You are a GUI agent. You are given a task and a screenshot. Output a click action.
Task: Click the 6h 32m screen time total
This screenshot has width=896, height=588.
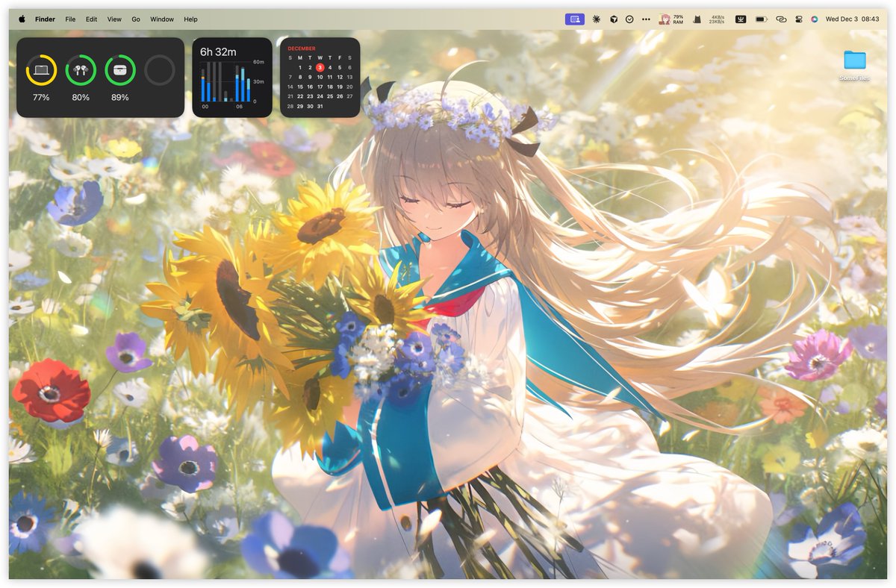[218, 51]
